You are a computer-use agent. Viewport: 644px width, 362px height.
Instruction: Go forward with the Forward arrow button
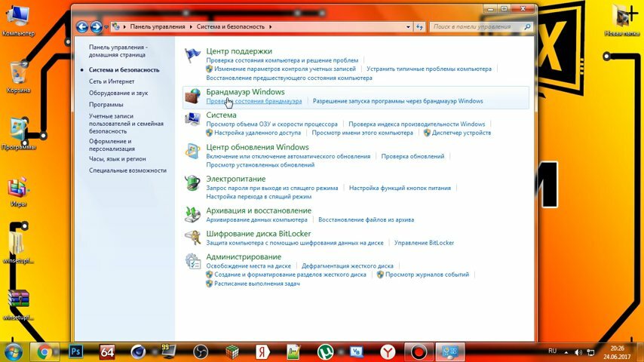click(96, 26)
